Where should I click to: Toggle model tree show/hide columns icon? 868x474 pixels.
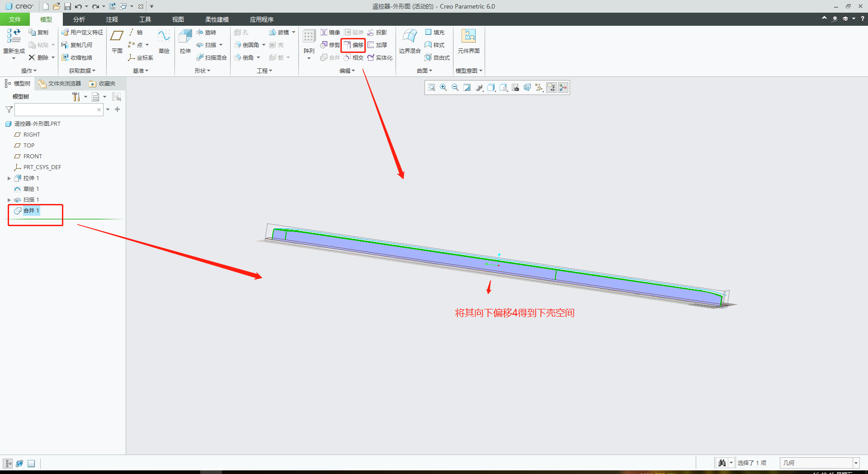click(x=116, y=97)
